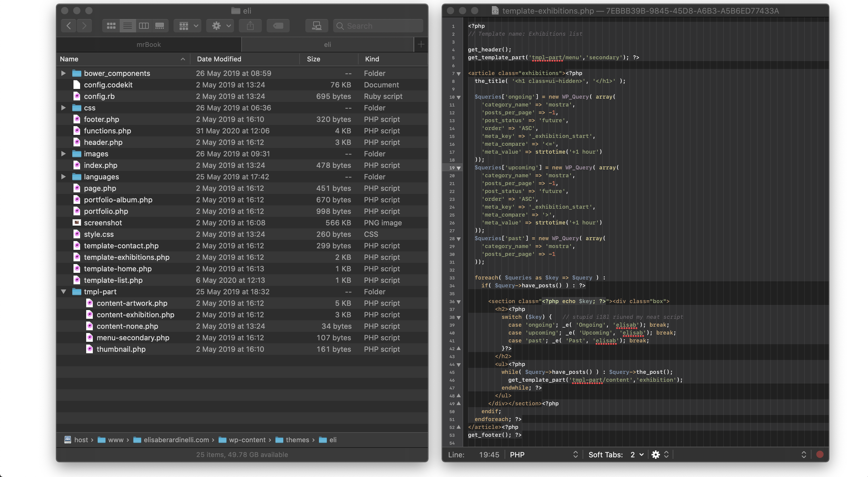Switch to the eli Finder tab

tap(327, 44)
